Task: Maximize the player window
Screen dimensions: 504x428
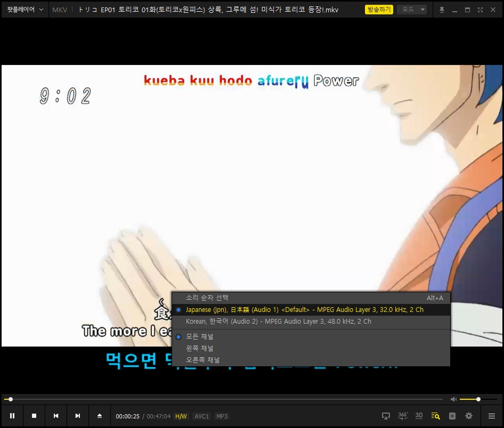Action: click(467, 10)
